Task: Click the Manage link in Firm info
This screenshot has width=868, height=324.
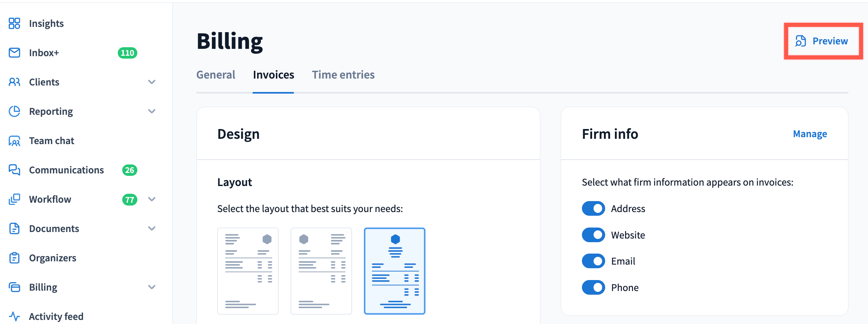Action: click(x=810, y=134)
